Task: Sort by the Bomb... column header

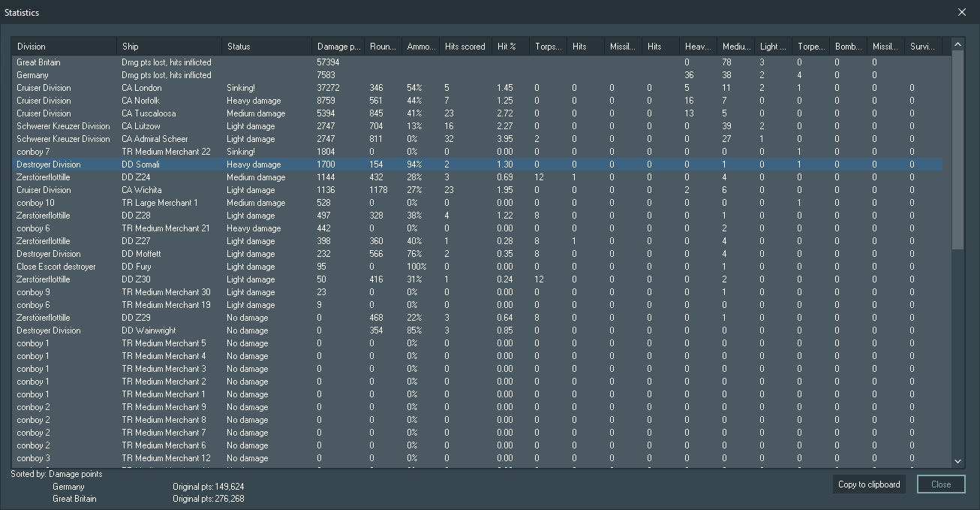Action: pos(849,47)
